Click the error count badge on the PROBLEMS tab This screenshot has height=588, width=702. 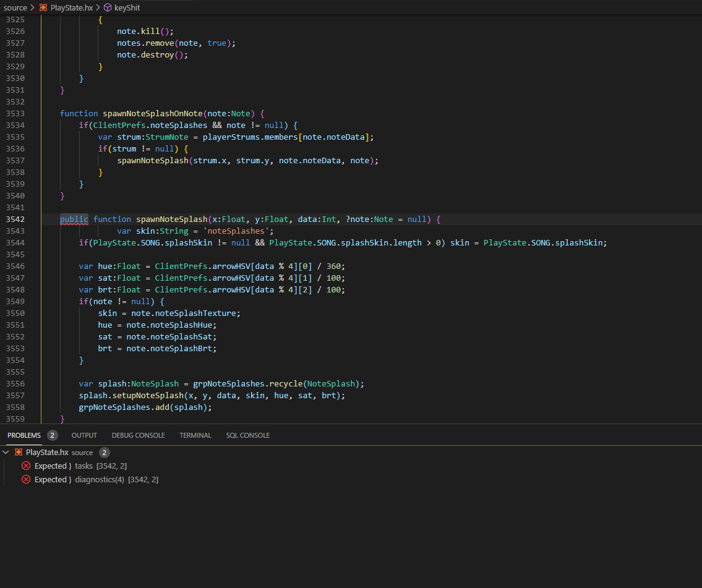point(52,435)
